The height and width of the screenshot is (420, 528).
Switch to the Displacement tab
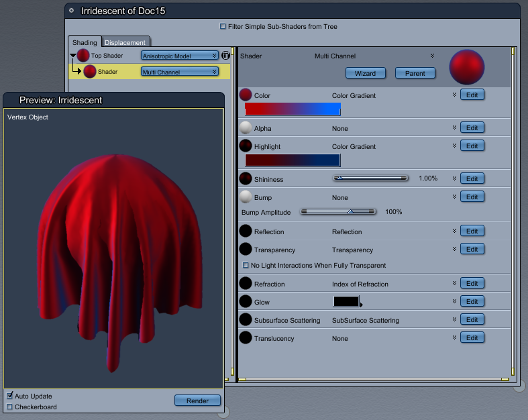pyautogui.click(x=125, y=42)
